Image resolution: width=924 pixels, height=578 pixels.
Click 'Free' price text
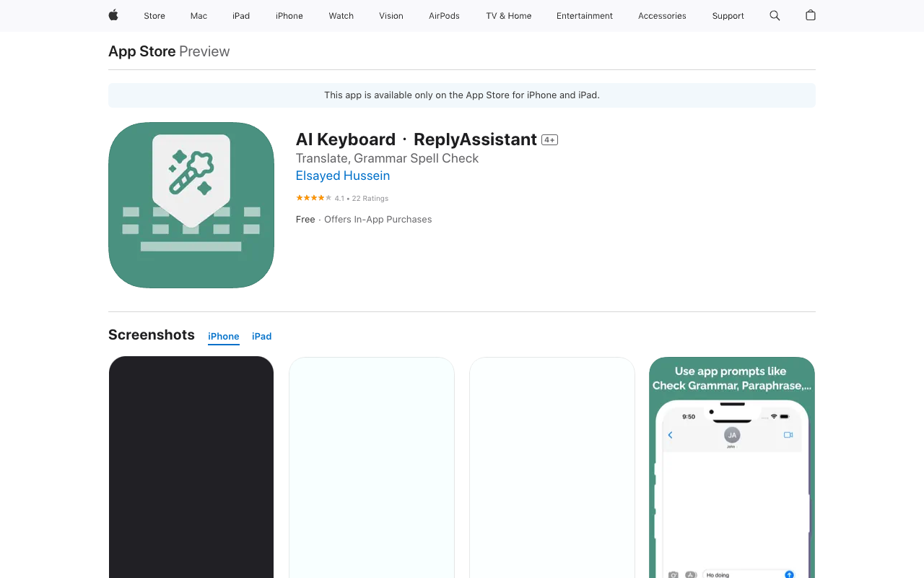click(x=305, y=220)
